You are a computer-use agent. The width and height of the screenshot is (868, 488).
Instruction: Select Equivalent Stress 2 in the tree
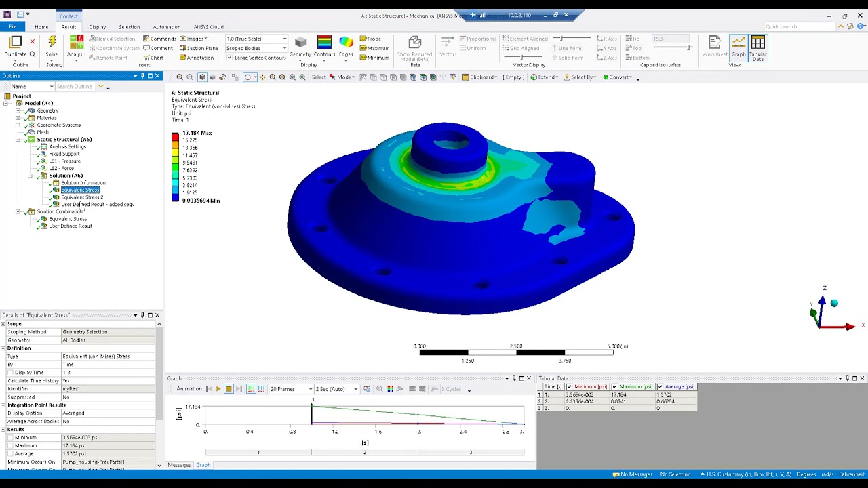[82, 197]
